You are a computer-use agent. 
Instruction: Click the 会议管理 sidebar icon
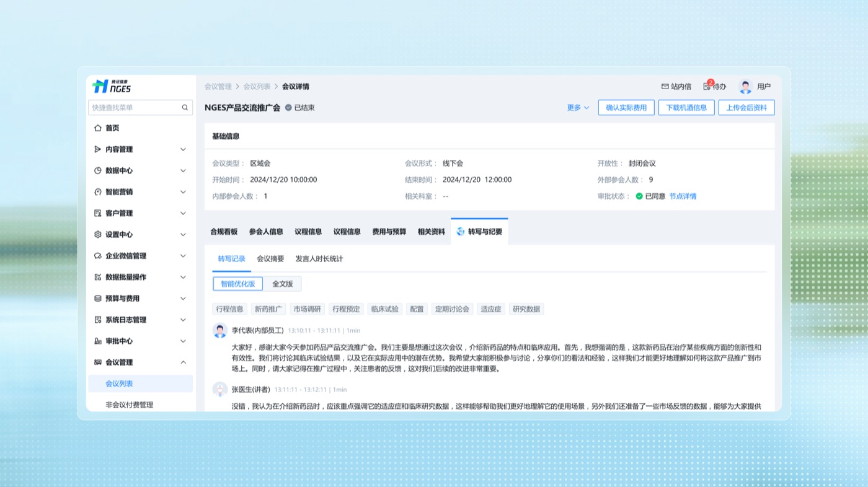97,362
